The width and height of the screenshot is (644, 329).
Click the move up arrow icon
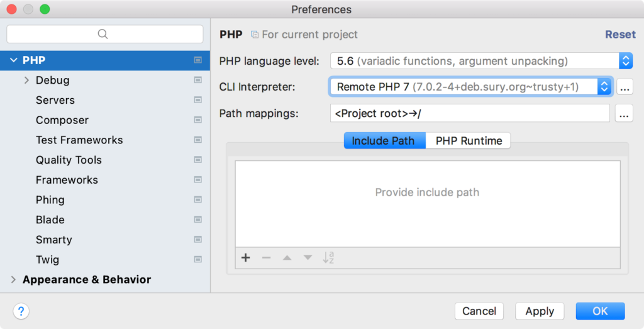pyautogui.click(x=287, y=257)
